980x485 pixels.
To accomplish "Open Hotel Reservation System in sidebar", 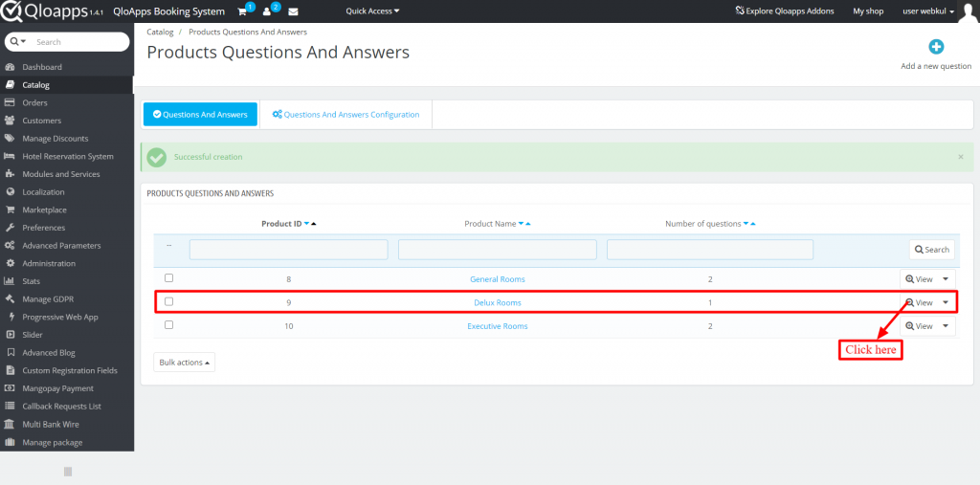I will pyautogui.click(x=68, y=156).
